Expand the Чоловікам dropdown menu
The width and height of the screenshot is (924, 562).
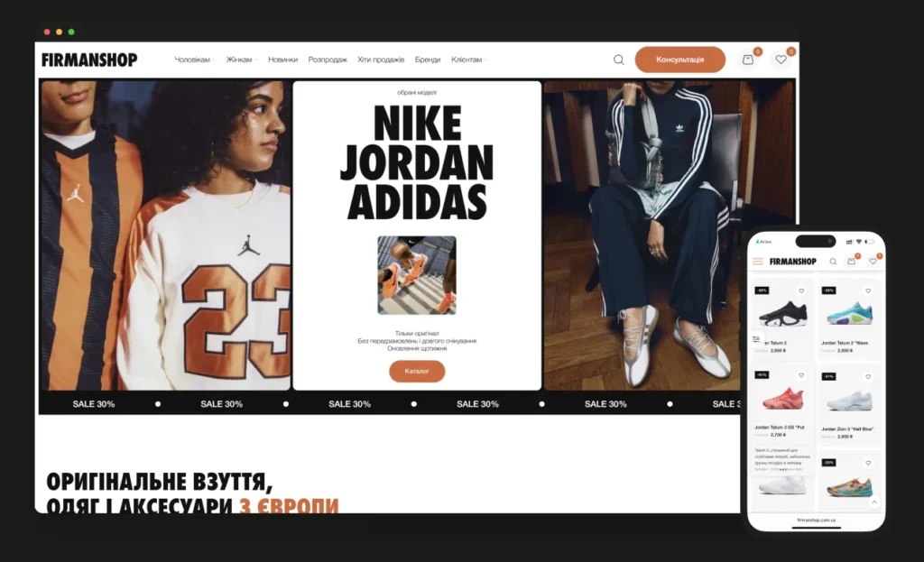point(193,60)
